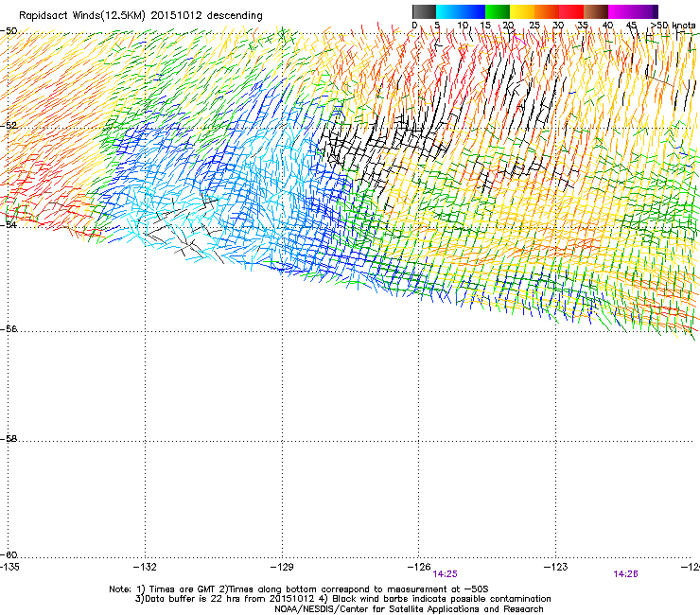Viewport: 700px width, 615px height.
Task: Click the gray 0-5 knots color segment
Action: (x=424, y=11)
